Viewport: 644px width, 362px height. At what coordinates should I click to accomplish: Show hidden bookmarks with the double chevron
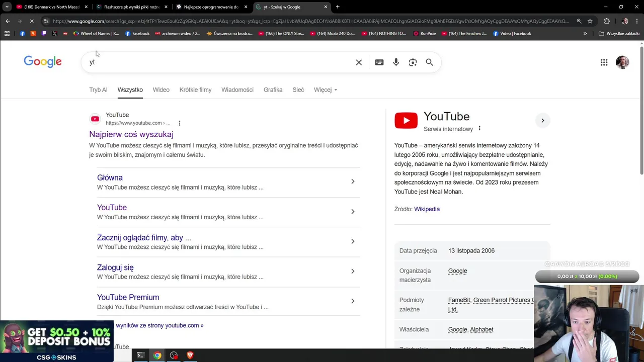coord(585,34)
